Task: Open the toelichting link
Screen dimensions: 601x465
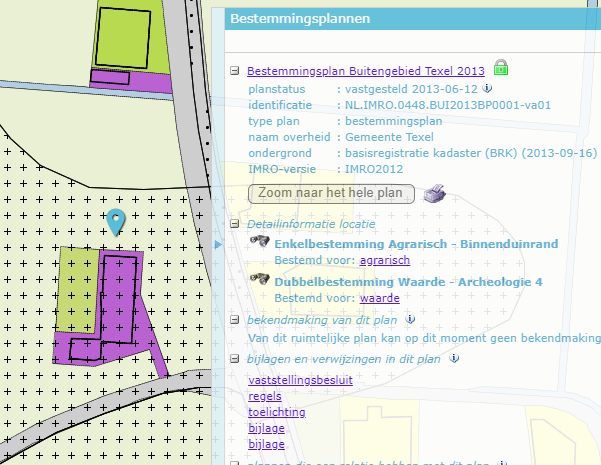Action: 277,412
